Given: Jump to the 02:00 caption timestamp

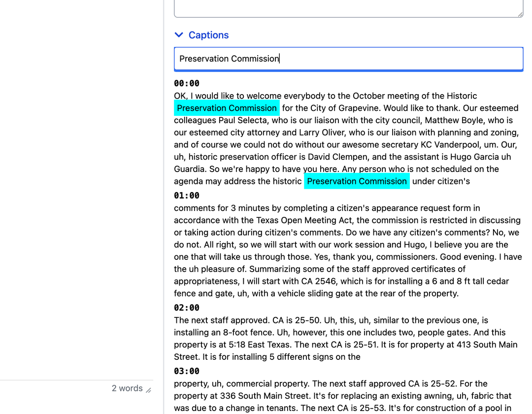Looking at the screenshot, I should [187, 308].
